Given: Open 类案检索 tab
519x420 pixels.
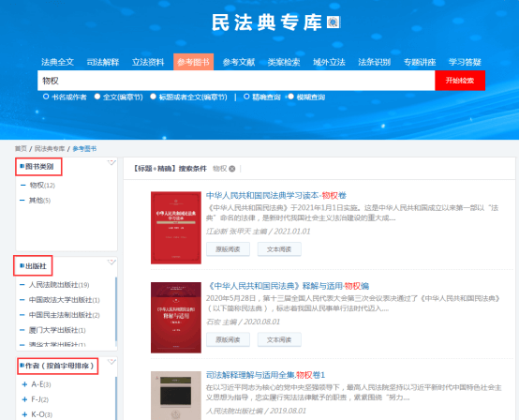Looking at the screenshot, I should click(x=284, y=62).
